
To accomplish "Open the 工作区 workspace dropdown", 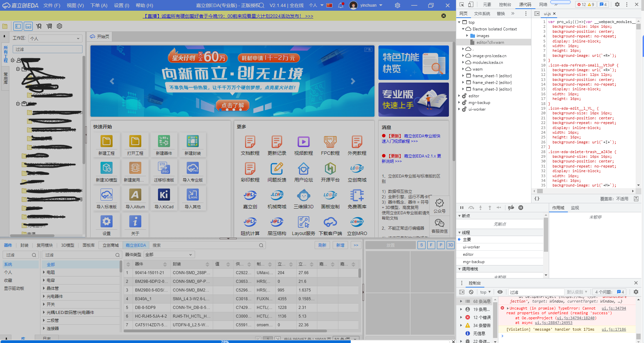I will click(55, 38).
